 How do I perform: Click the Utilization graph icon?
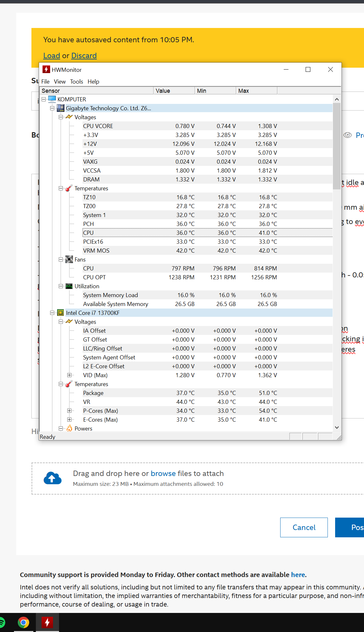point(69,286)
